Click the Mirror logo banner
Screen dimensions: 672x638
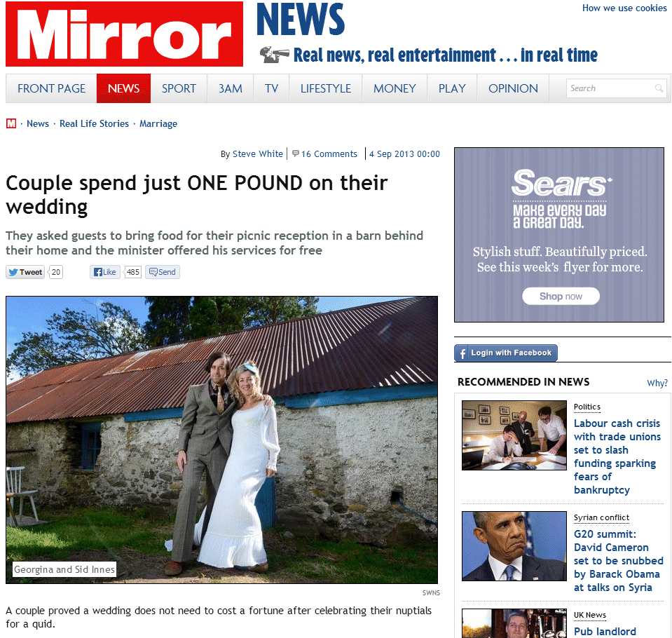pos(124,34)
